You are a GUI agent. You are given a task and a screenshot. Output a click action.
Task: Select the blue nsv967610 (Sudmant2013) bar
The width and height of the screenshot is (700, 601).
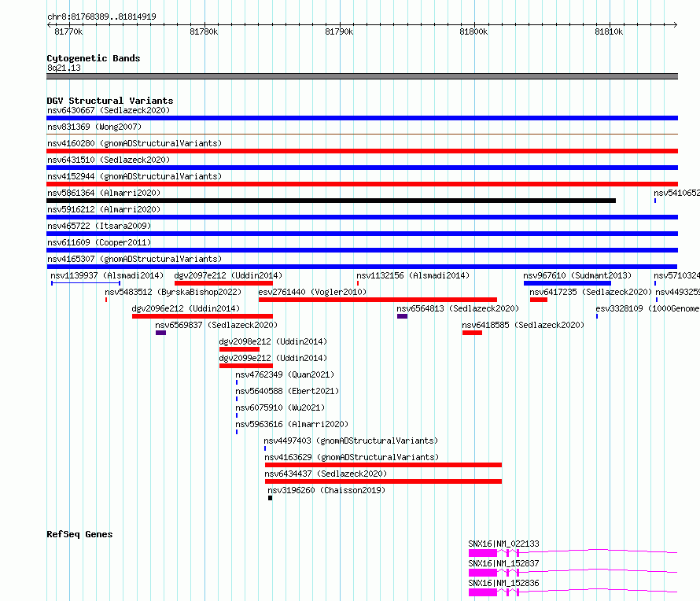point(567,283)
